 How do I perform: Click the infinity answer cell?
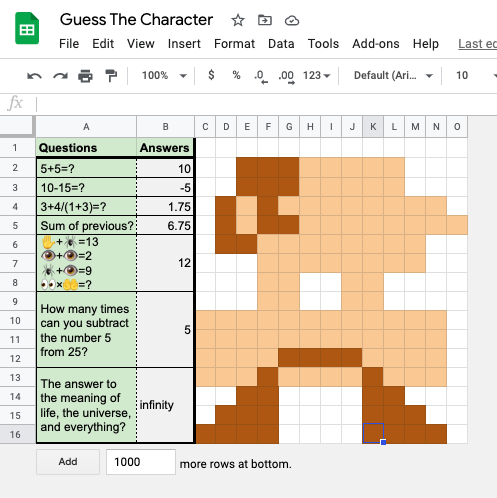(165, 405)
